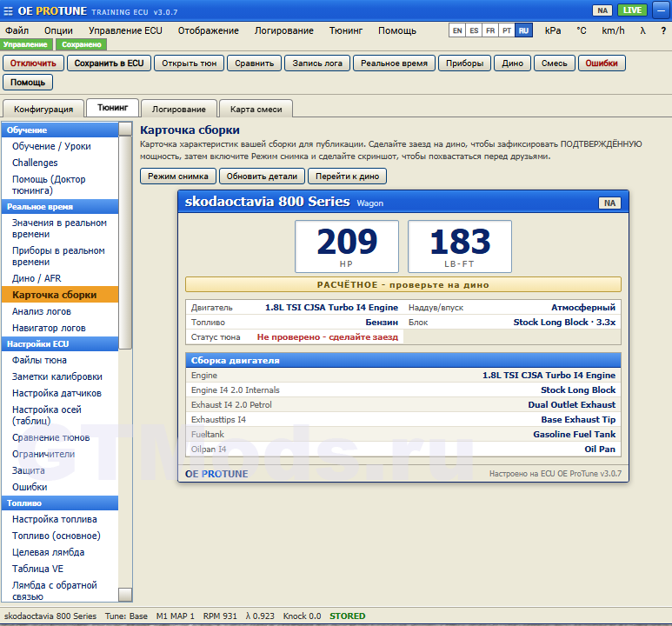This screenshot has height=626, width=672.
Task: Click the green Сохранено status badge
Action: coord(82,44)
